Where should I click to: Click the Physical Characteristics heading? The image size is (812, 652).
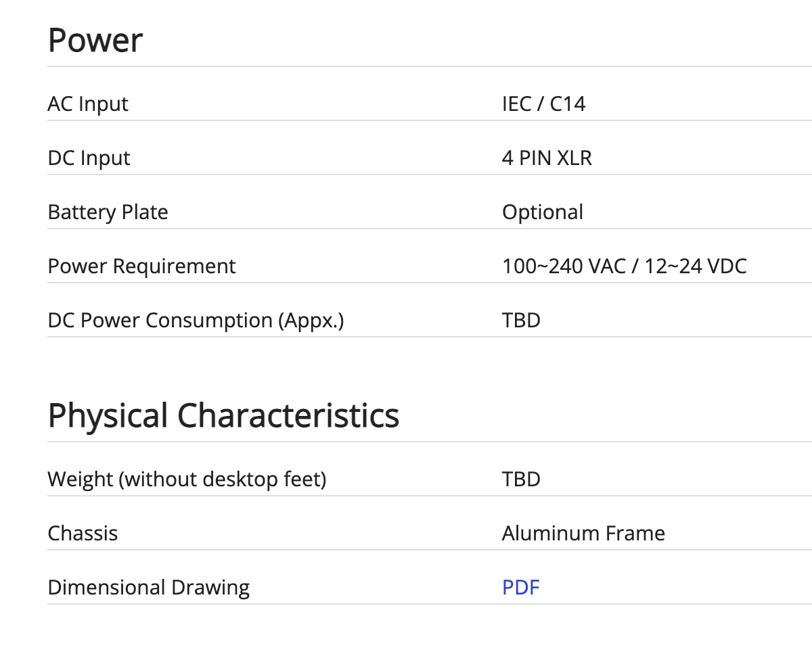pos(223,415)
